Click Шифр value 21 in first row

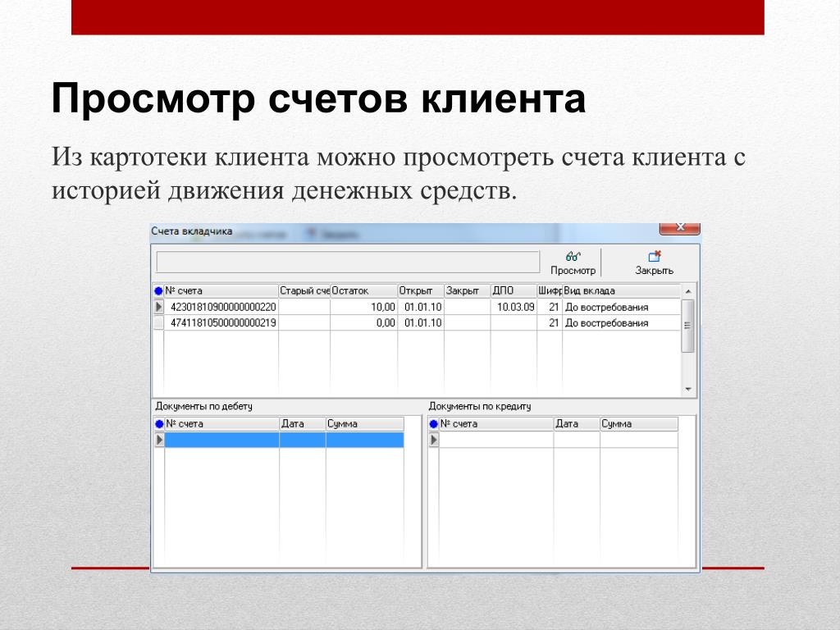(x=554, y=307)
